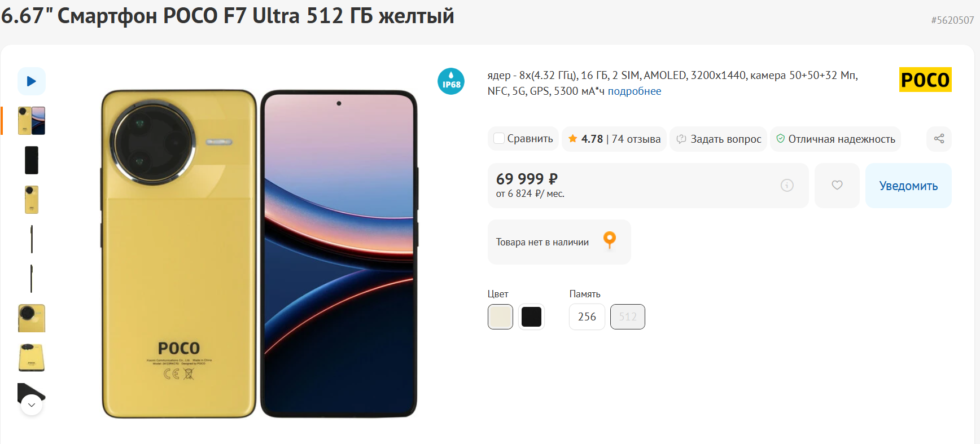The width and height of the screenshot is (980, 444).
Task: Open the share icon button
Action: [939, 139]
